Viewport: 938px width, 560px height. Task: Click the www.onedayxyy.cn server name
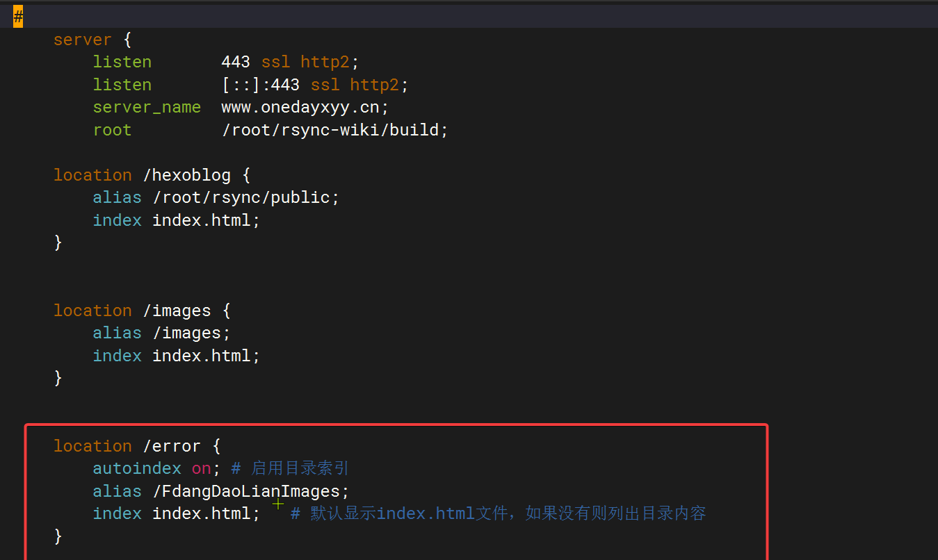click(305, 107)
